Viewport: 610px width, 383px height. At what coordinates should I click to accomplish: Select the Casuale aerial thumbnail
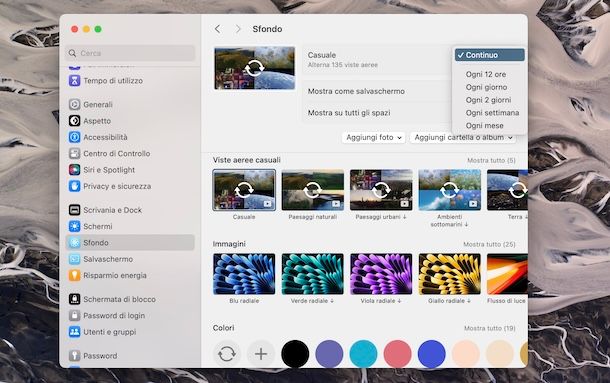point(244,190)
